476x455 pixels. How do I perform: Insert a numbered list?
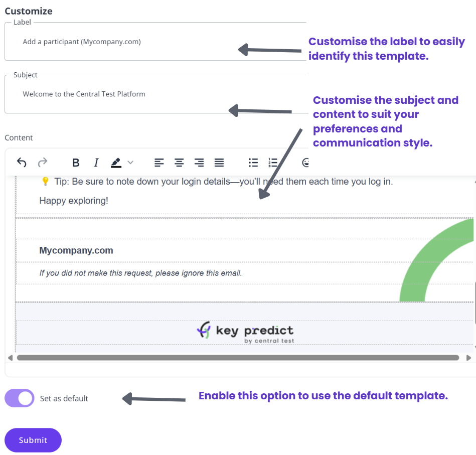(x=273, y=163)
